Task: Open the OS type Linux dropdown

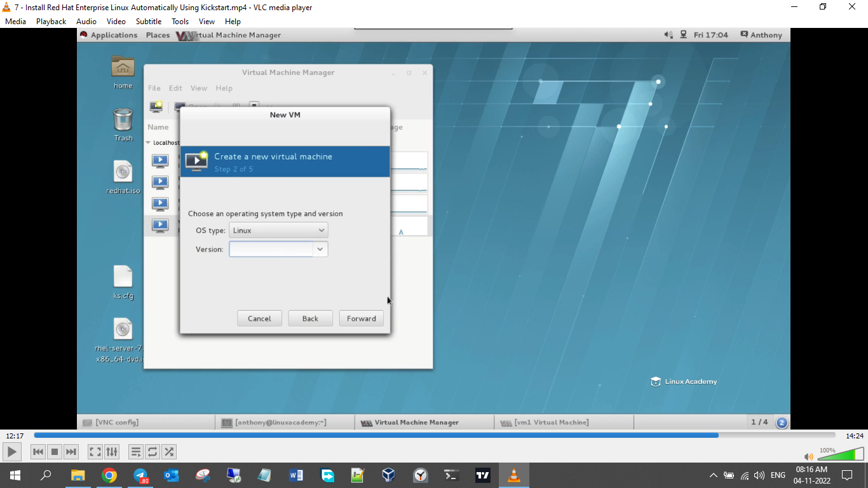Action: click(x=278, y=230)
